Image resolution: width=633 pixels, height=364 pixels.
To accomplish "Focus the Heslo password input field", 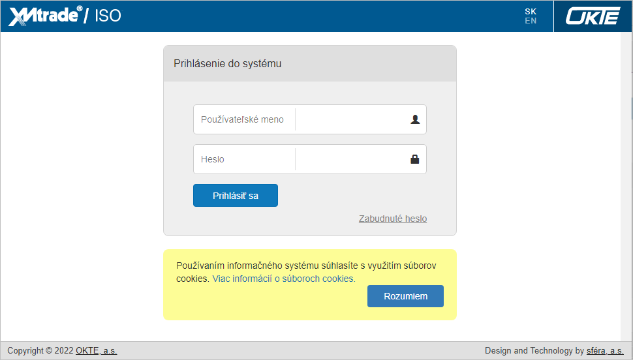I will click(x=309, y=159).
